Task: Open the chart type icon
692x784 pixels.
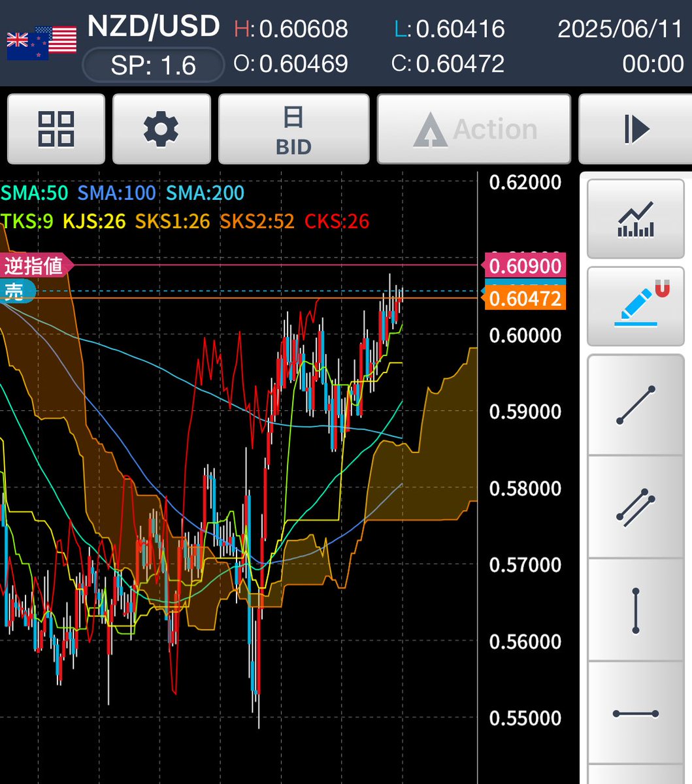Action: click(x=634, y=218)
